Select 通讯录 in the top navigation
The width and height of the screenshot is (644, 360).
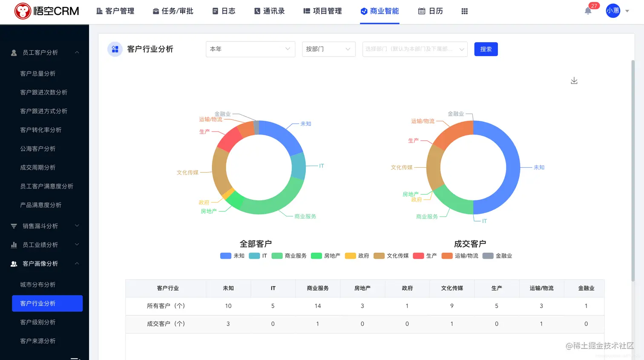click(274, 11)
